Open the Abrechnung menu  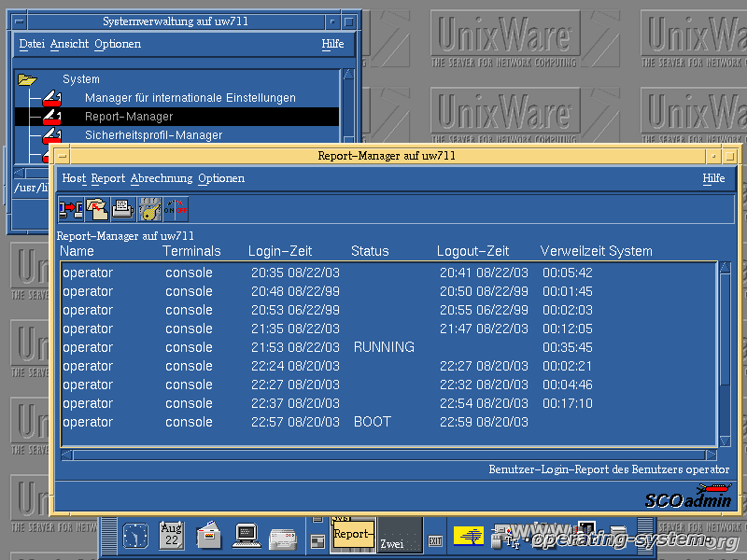click(162, 178)
